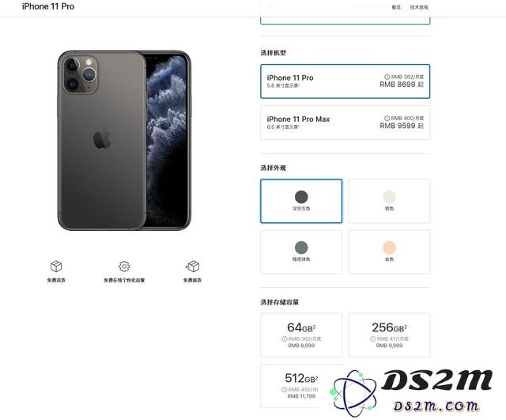Image resolution: width=506 pixels, height=420 pixels.
Task: Click info icon under 64GB storage option
Action: pos(285,339)
